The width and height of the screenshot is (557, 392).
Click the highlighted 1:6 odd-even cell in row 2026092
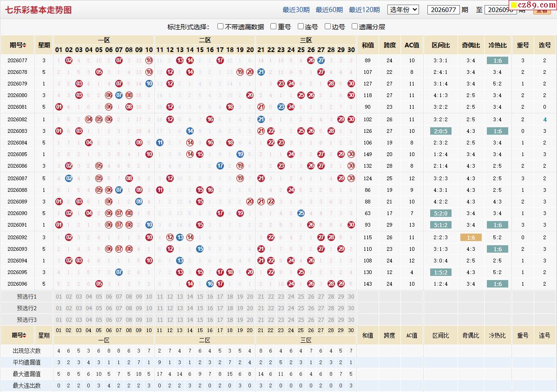coord(471,237)
